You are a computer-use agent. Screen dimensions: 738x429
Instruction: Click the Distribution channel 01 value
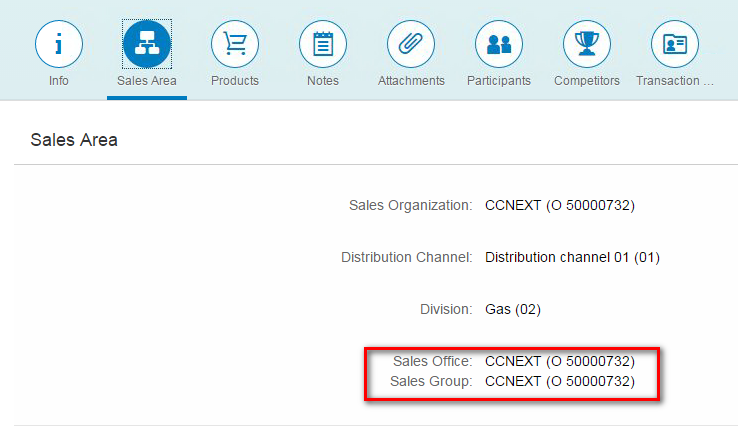572,257
